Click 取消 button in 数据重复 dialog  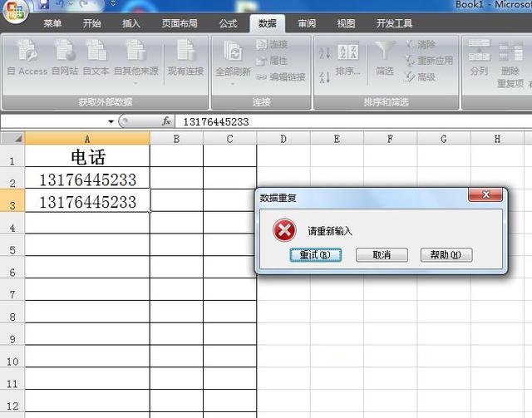click(x=382, y=255)
